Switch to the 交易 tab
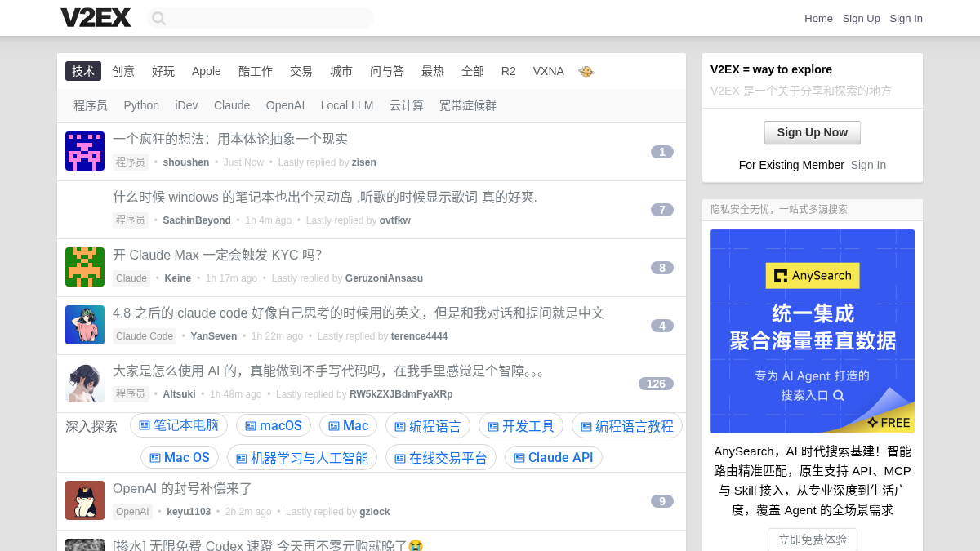The image size is (980, 551). point(301,71)
